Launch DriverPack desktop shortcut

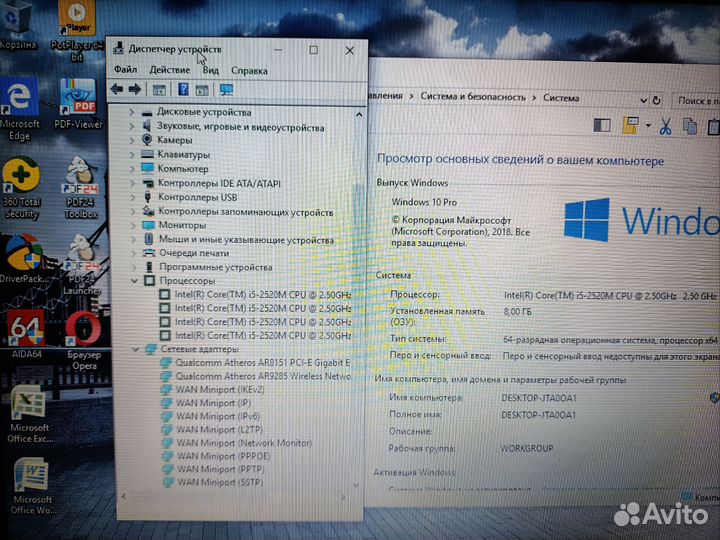pyautogui.click(x=24, y=259)
